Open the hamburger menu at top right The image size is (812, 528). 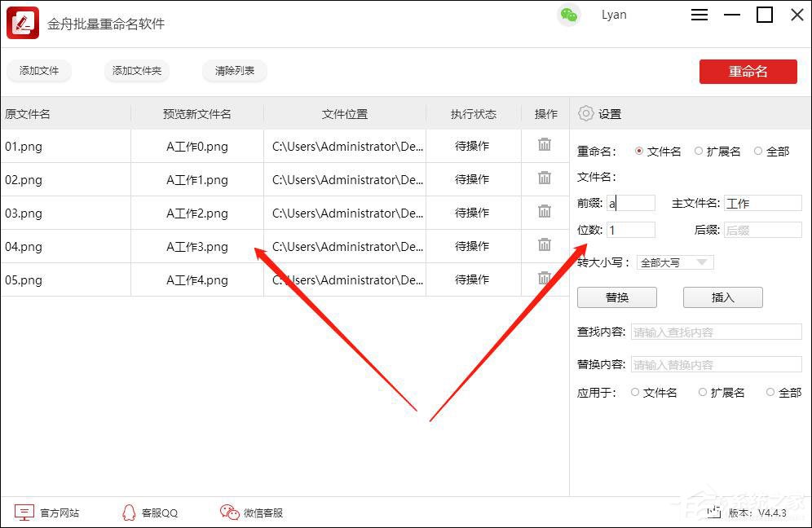[699, 15]
